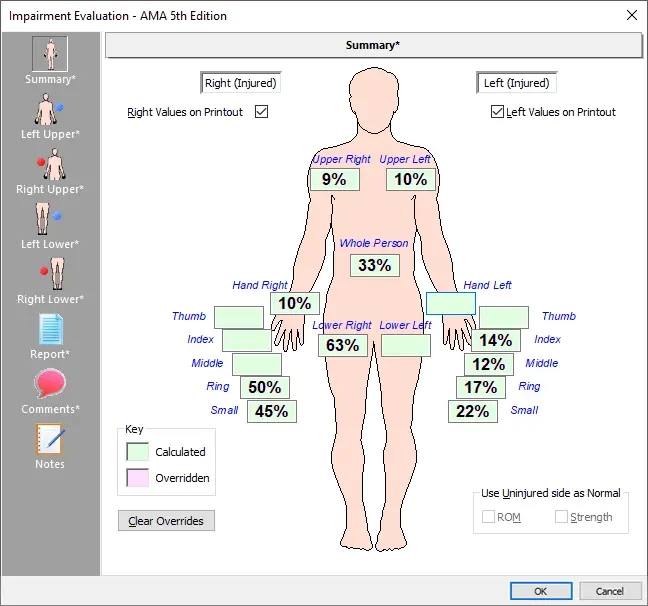The width and height of the screenshot is (648, 606).
Task: Open the Right Upper body section
Action: point(50,164)
